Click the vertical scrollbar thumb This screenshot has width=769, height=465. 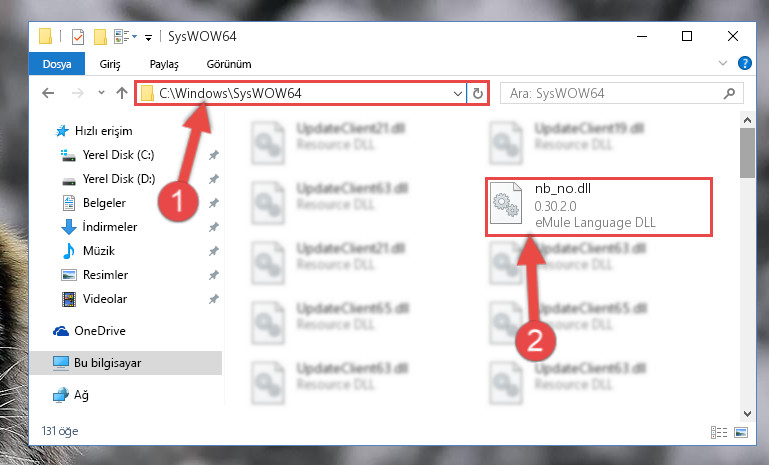[747, 153]
